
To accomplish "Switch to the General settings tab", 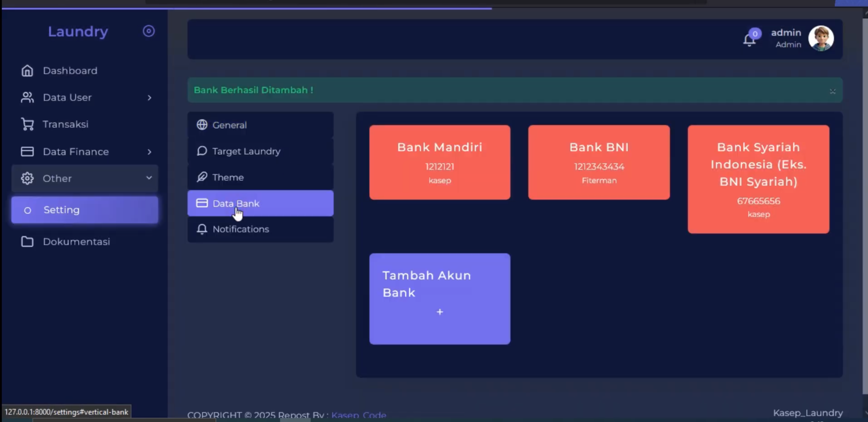I will (260, 125).
